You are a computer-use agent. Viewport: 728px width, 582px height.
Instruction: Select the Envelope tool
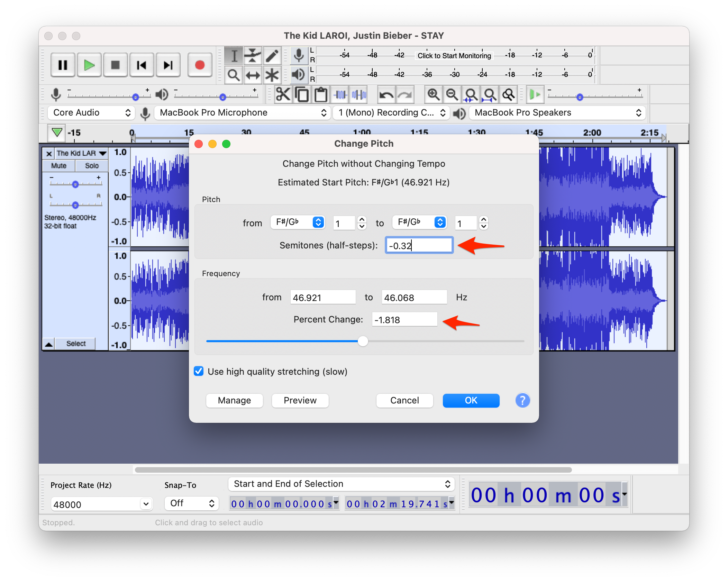pyautogui.click(x=253, y=55)
